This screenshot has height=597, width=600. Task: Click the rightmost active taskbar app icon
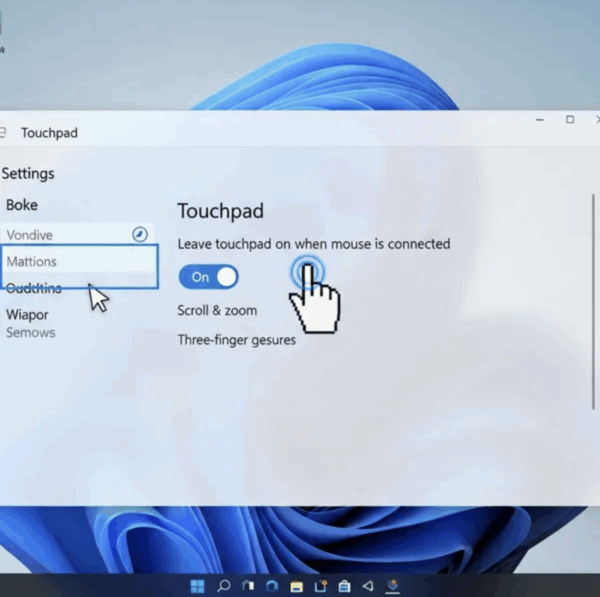(x=393, y=586)
